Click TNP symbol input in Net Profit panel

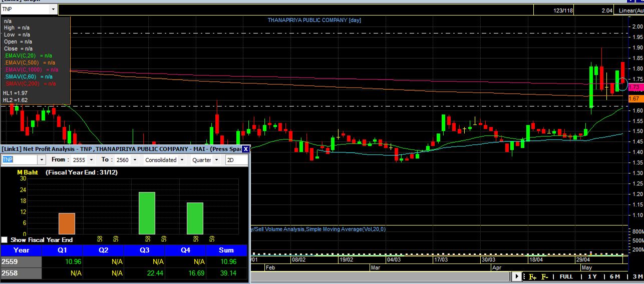[20, 160]
